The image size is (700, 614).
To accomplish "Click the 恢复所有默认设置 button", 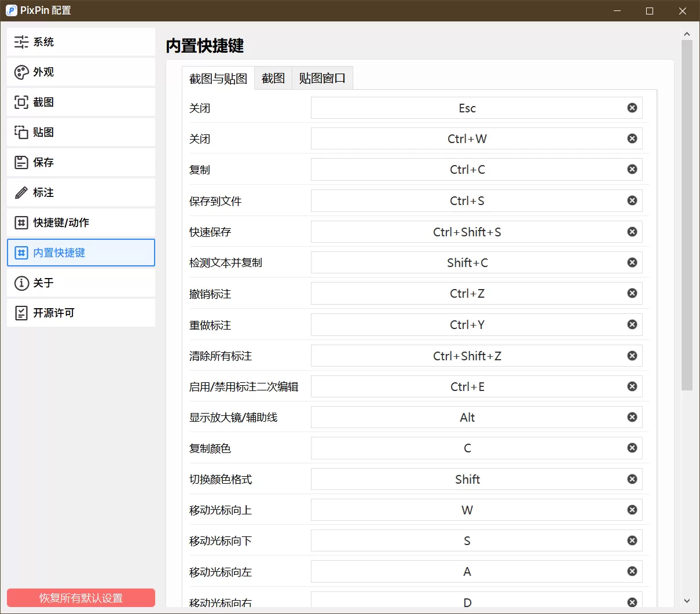I will coord(80,597).
